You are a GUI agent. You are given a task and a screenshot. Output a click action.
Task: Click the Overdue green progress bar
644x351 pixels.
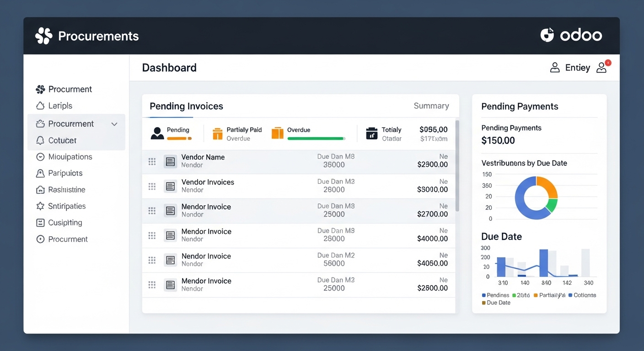pos(316,138)
